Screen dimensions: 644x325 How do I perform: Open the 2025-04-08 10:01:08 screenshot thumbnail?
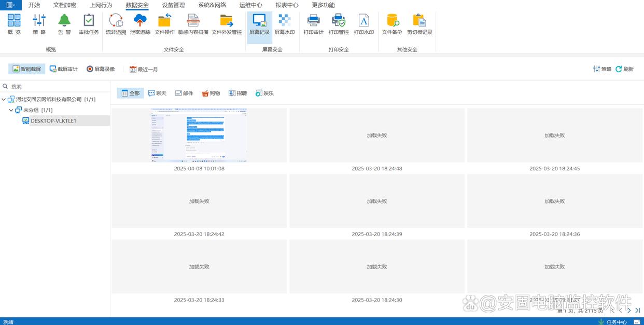point(199,136)
